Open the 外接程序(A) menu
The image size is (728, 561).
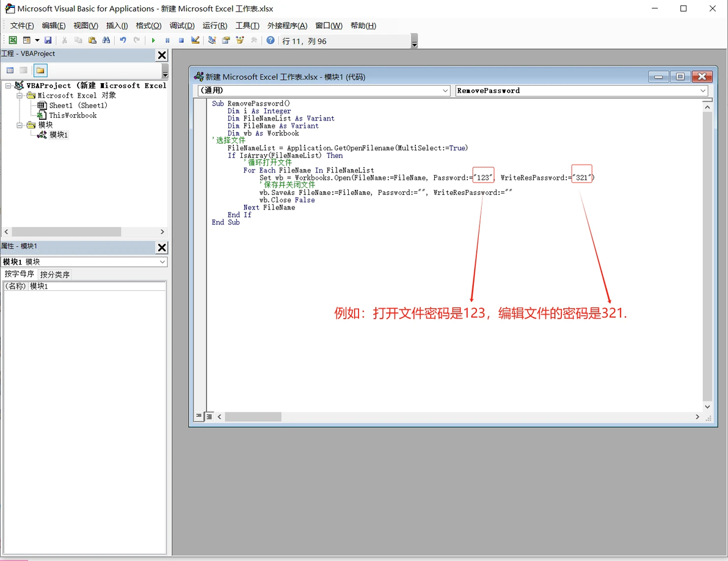pyautogui.click(x=288, y=26)
